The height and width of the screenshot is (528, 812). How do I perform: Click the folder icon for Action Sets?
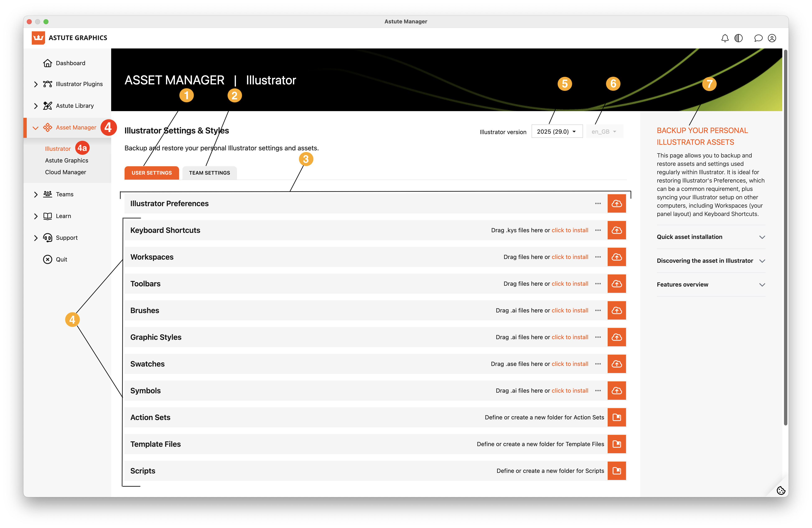click(x=616, y=418)
